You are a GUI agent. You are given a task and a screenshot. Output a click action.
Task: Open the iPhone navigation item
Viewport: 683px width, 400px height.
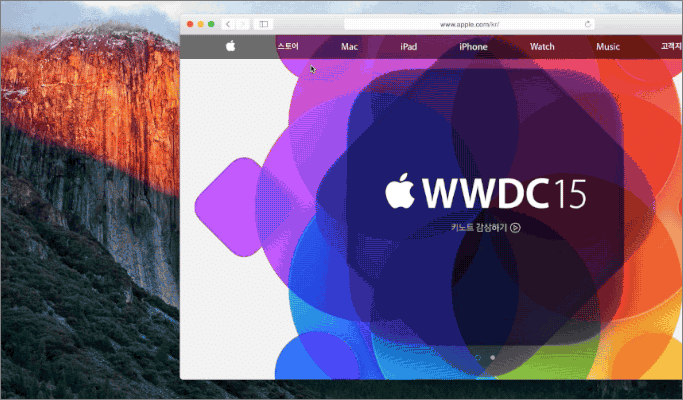coord(473,47)
